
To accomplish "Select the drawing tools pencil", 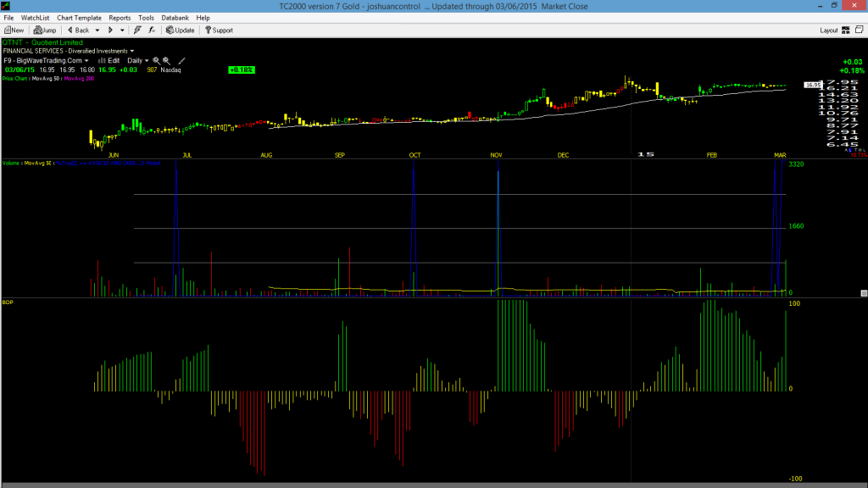I will (181, 61).
